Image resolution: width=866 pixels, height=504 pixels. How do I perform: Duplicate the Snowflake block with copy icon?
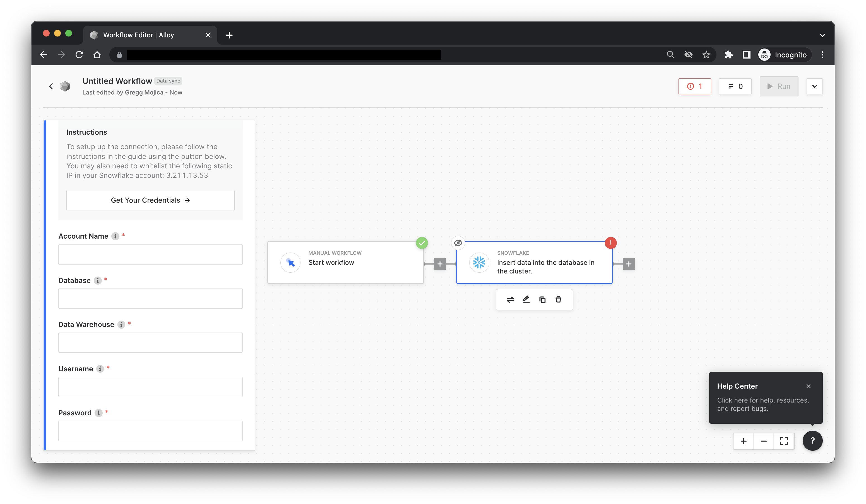(542, 300)
